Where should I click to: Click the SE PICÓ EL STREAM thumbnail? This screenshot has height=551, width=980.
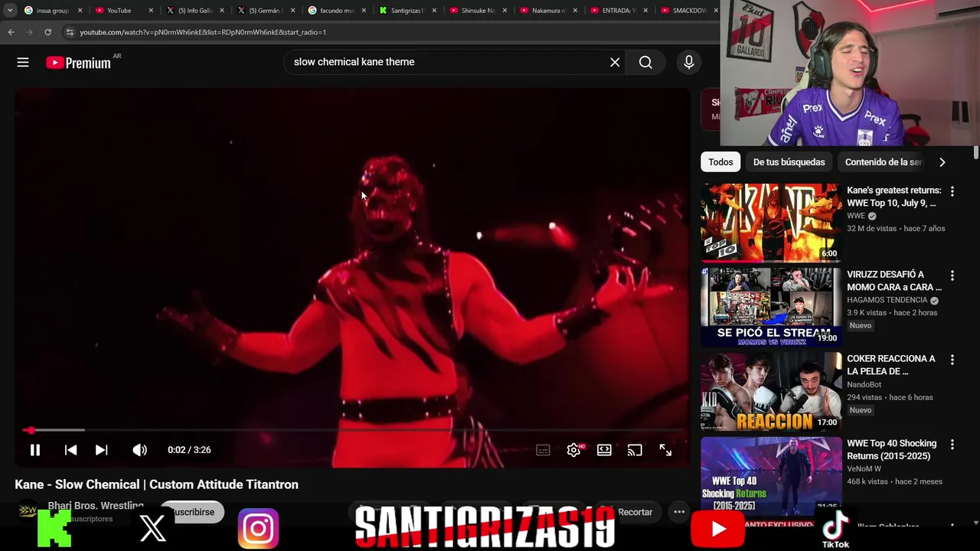tap(771, 307)
